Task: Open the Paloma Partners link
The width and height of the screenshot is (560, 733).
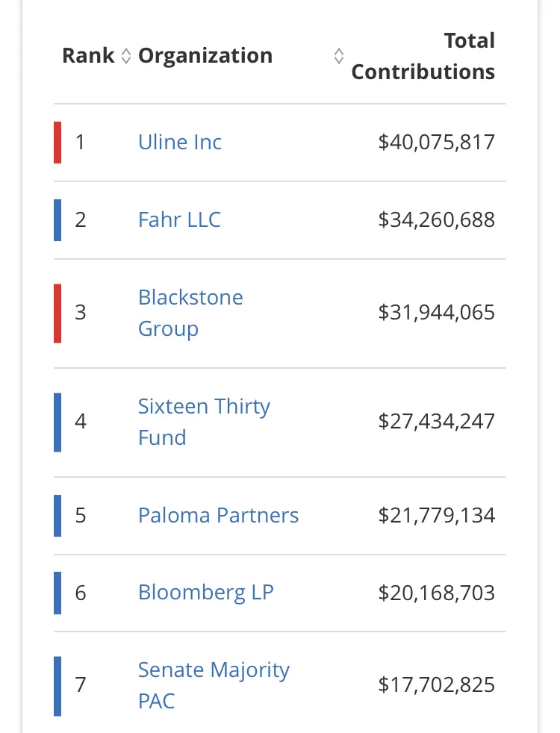Action: click(218, 515)
